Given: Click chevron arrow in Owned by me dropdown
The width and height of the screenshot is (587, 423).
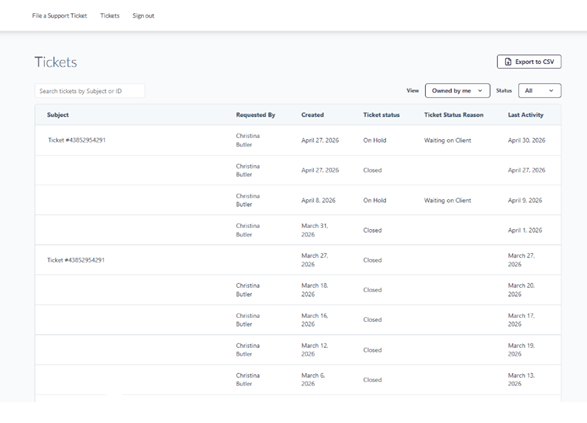Looking at the screenshot, I should click(480, 91).
